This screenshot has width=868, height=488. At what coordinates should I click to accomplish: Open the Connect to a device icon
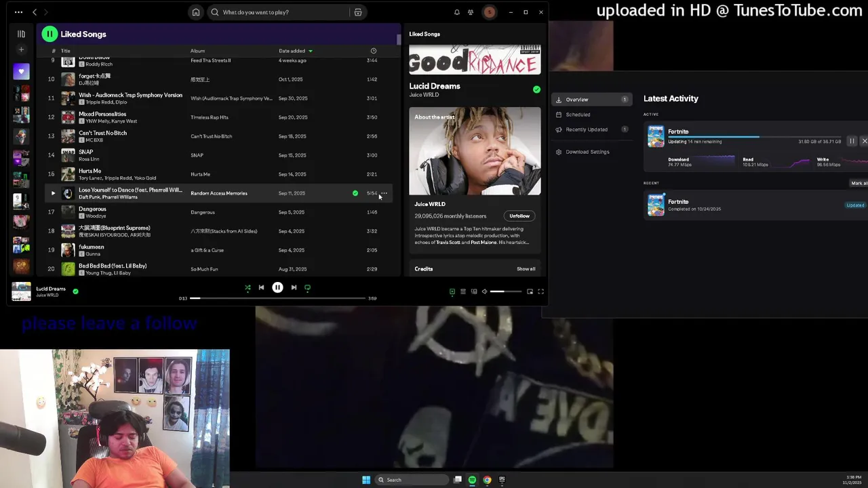click(x=474, y=291)
